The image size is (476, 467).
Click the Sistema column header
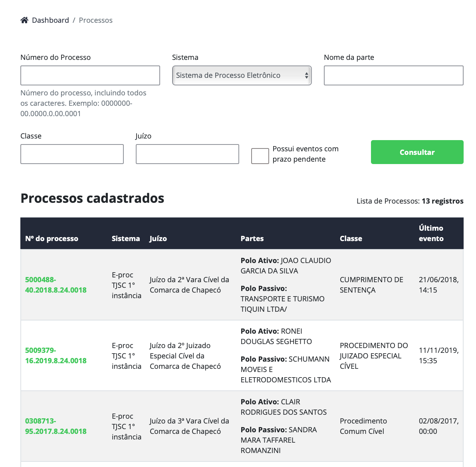click(x=126, y=239)
